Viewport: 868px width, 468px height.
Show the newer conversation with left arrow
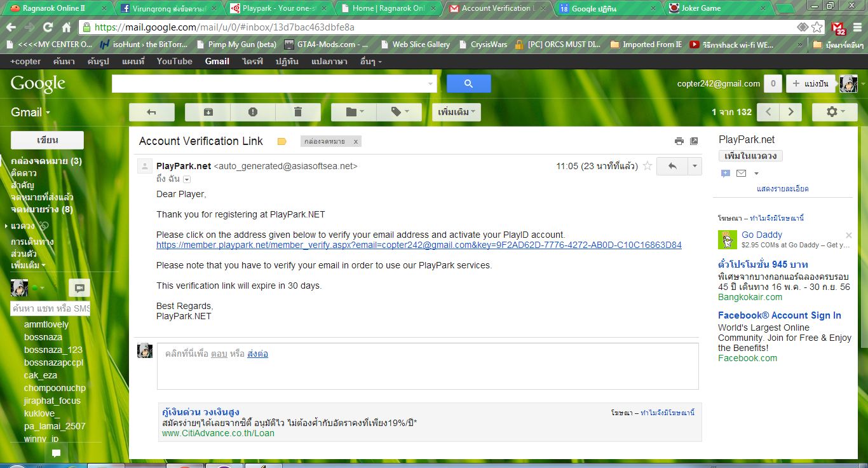769,112
